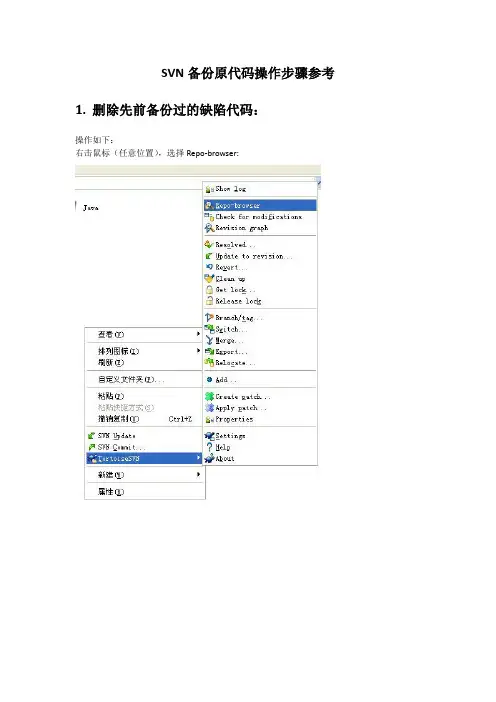Choose Update to revision... icon

coord(209,257)
